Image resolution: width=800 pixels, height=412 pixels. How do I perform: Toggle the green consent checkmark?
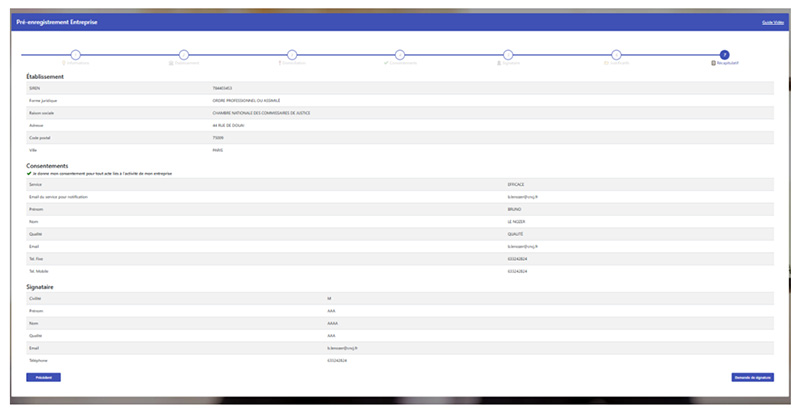coord(29,173)
